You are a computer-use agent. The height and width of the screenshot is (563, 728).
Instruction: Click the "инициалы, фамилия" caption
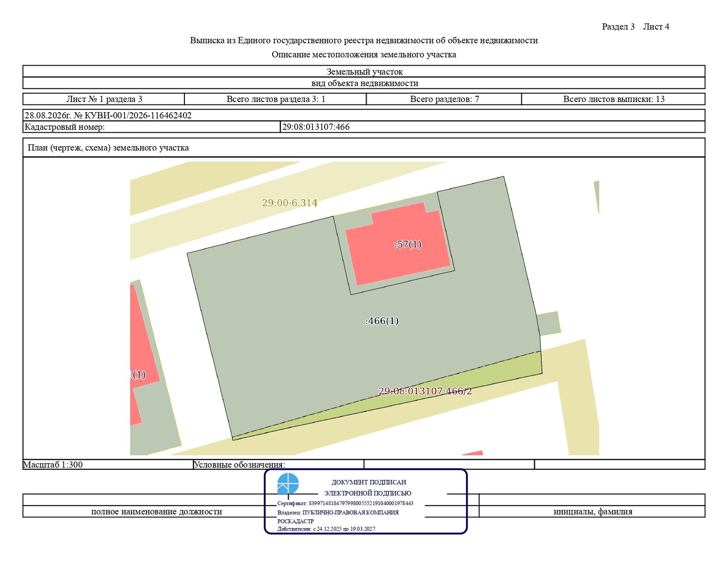point(593,512)
